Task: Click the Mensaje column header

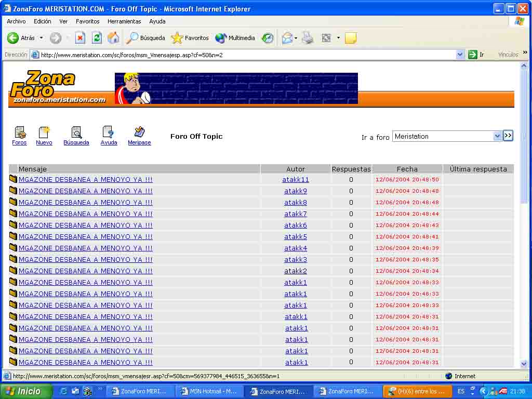Action: click(x=139, y=169)
